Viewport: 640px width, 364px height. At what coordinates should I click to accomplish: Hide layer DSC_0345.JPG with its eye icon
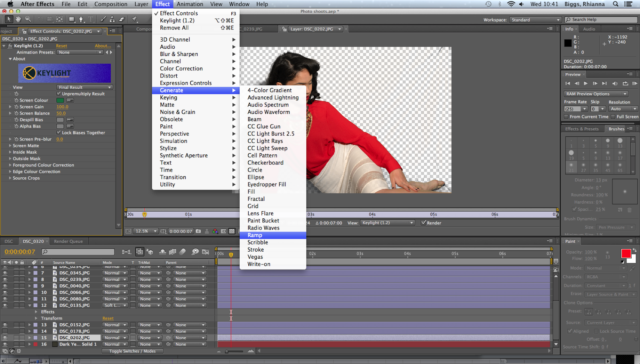5,273
